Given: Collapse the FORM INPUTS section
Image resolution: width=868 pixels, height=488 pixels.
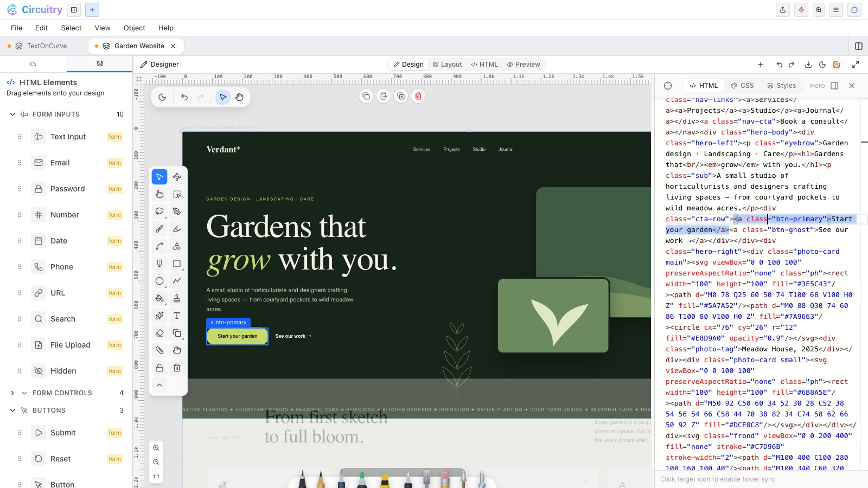Looking at the screenshot, I should [x=12, y=114].
